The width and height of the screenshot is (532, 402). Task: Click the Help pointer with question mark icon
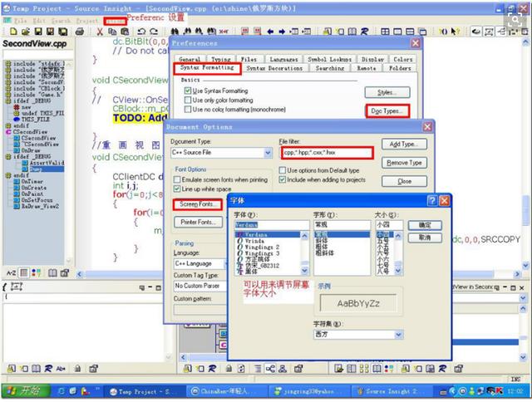coord(456,32)
